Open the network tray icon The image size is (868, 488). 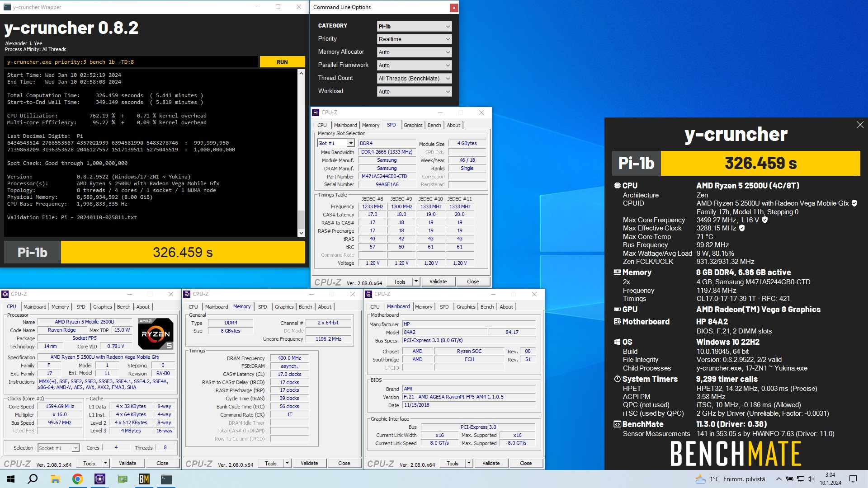(800, 479)
